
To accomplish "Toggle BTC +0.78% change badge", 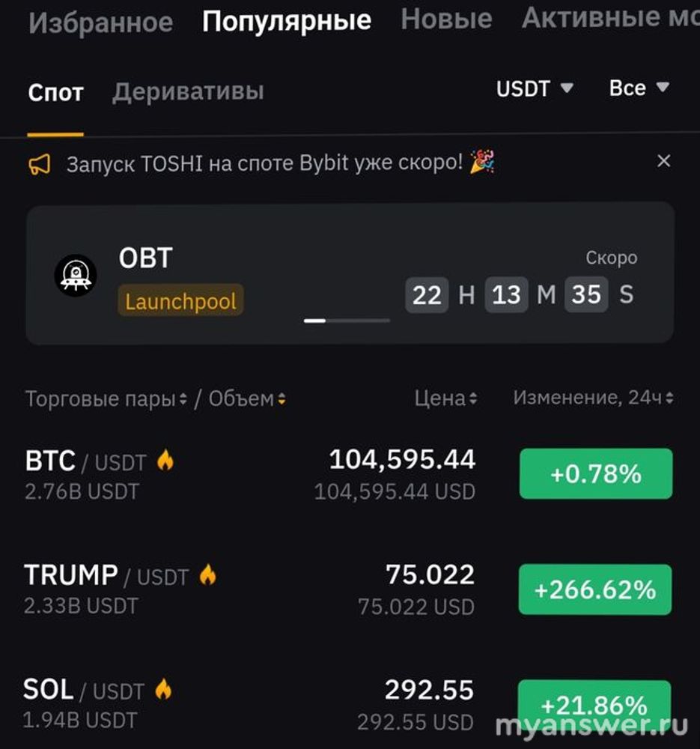I will tap(596, 474).
